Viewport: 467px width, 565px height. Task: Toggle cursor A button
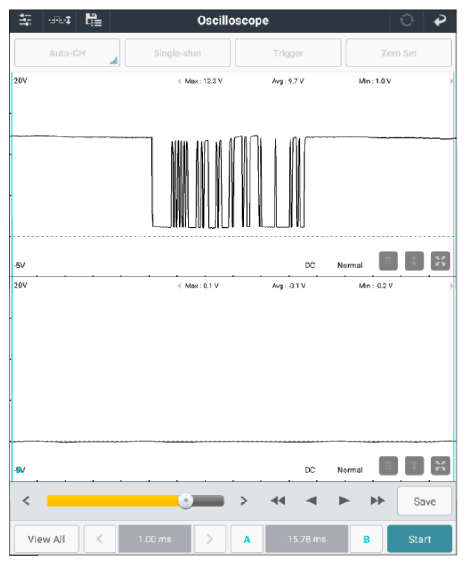click(247, 539)
